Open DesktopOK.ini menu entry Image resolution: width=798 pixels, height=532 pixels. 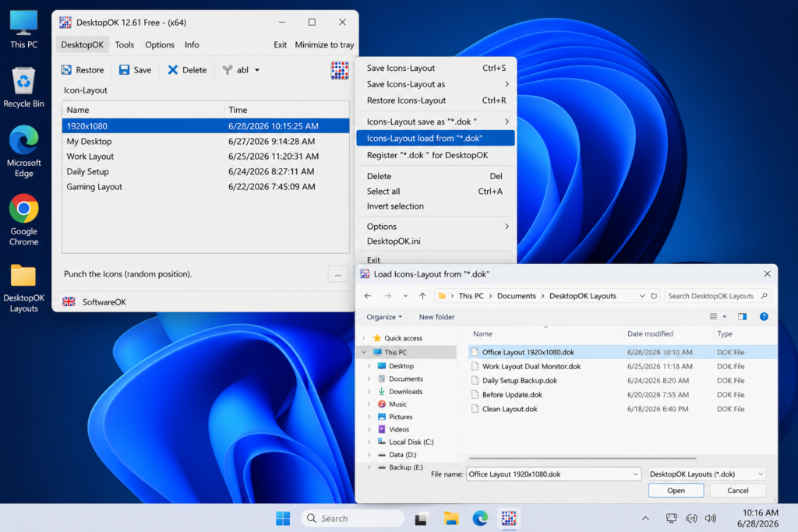436,241
